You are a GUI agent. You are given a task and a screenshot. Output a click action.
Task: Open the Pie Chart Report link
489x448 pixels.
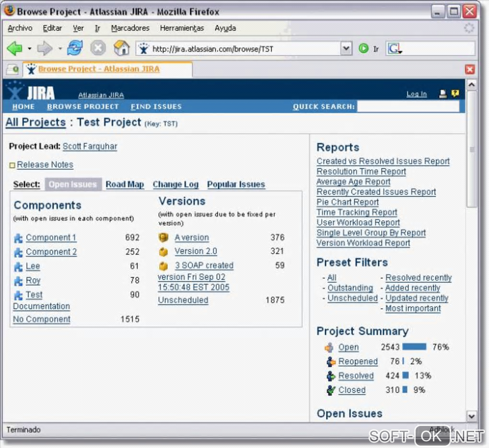tap(348, 202)
